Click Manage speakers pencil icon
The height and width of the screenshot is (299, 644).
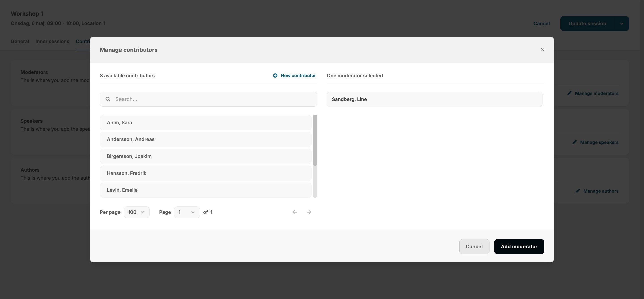coord(574,142)
